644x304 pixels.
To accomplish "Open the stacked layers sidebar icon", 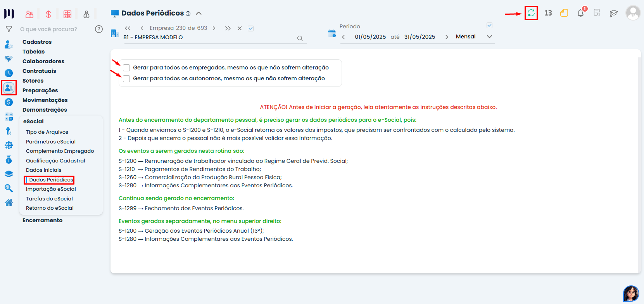I will click(9, 174).
